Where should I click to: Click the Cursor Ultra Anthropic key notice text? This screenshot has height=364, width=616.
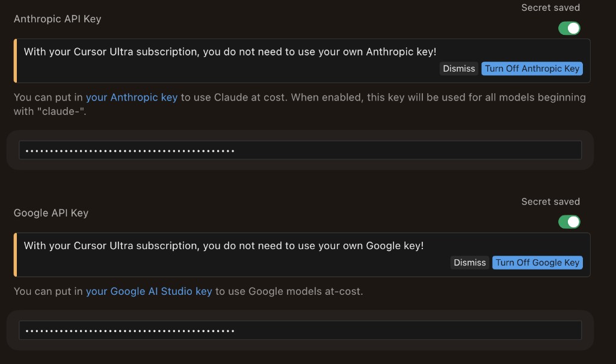230,52
